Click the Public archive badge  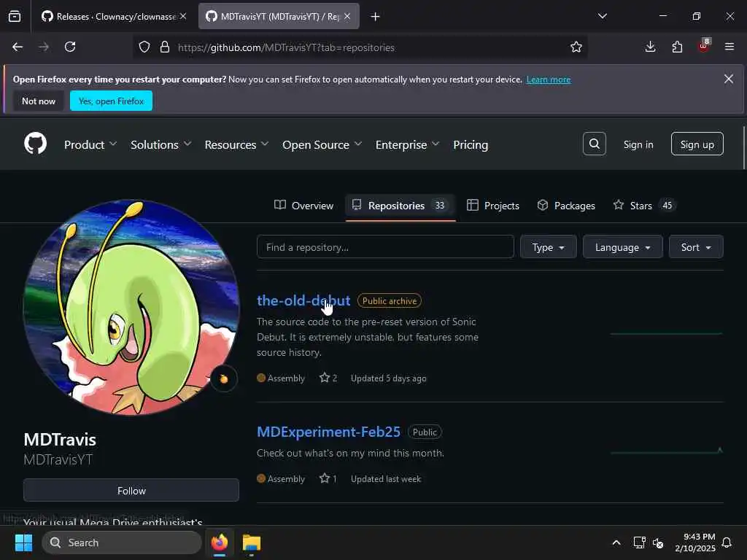tap(390, 300)
